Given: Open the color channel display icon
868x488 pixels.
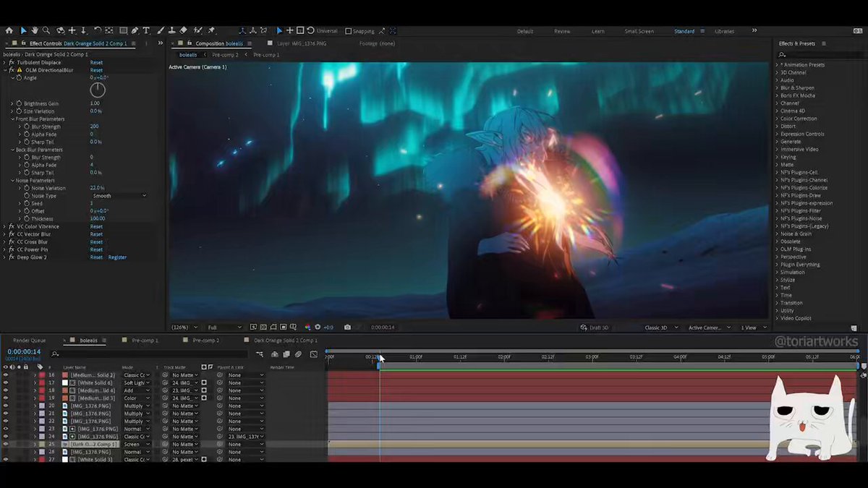Looking at the screenshot, I should 307,328.
